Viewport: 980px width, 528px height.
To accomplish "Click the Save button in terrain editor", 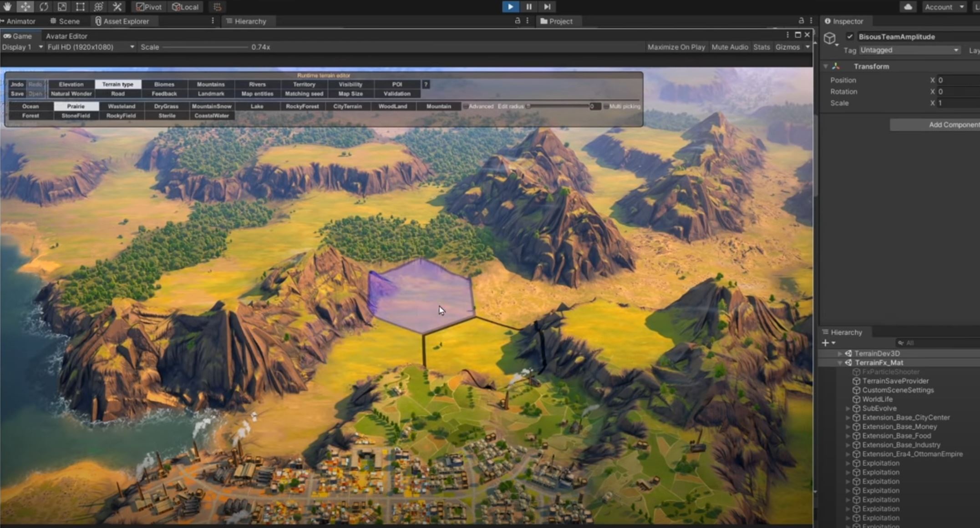I will tap(17, 94).
